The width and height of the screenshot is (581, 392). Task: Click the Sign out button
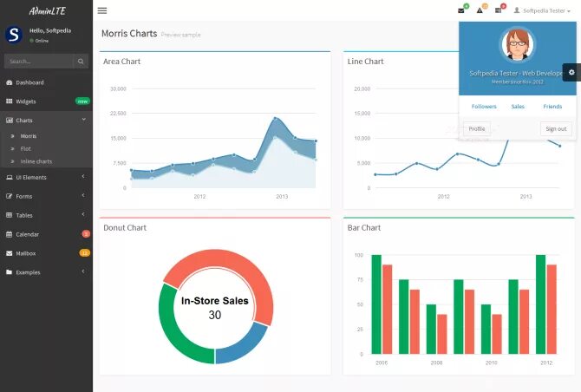click(x=556, y=128)
